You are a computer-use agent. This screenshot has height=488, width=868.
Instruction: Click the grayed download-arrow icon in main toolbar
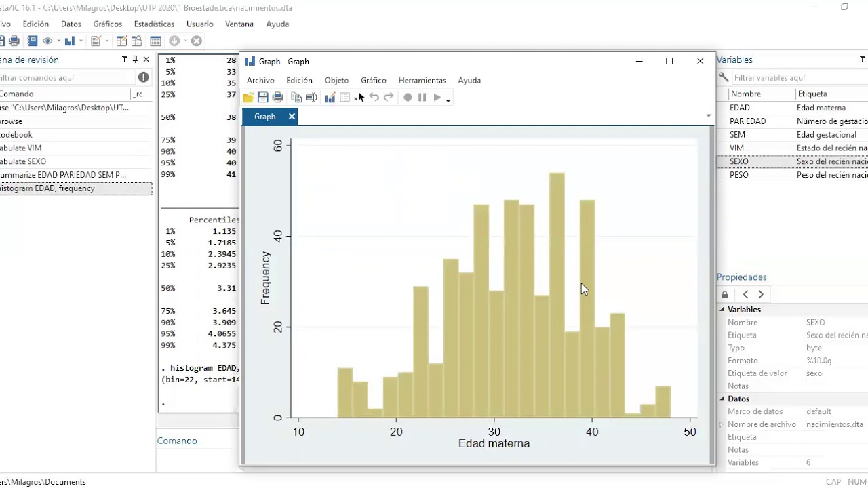point(174,41)
